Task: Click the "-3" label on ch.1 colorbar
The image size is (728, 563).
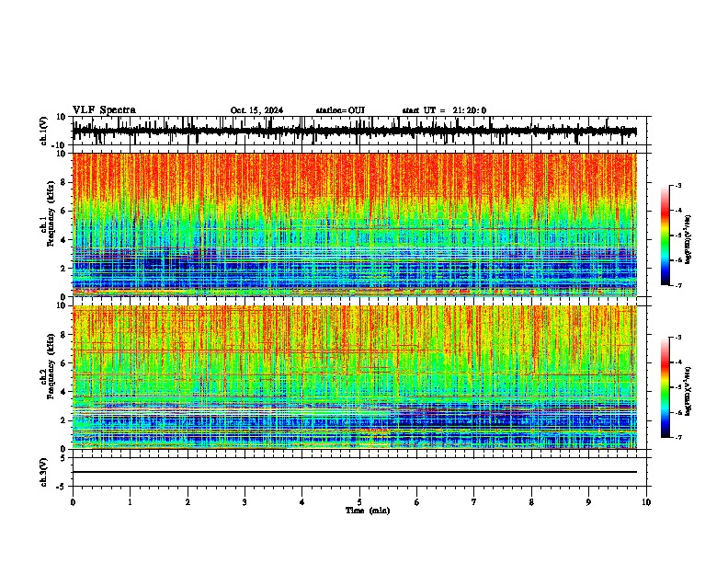Action: (677, 185)
